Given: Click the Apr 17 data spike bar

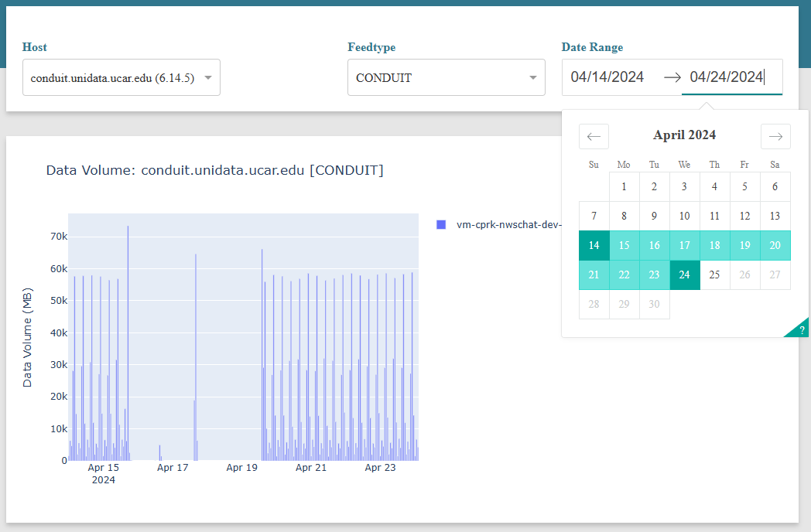Looking at the screenshot, I should (195, 356).
